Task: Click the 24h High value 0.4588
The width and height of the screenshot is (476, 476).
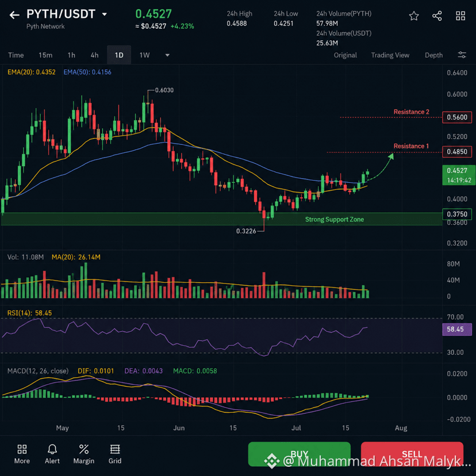Action: tap(237, 24)
